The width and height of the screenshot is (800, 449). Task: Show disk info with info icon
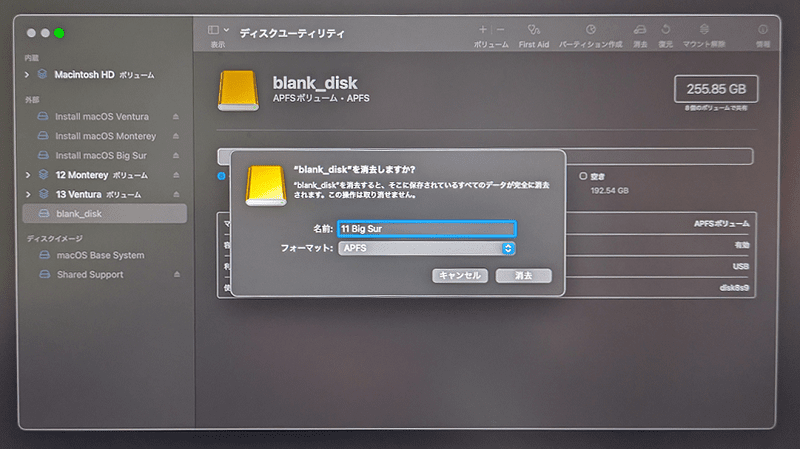click(x=763, y=30)
